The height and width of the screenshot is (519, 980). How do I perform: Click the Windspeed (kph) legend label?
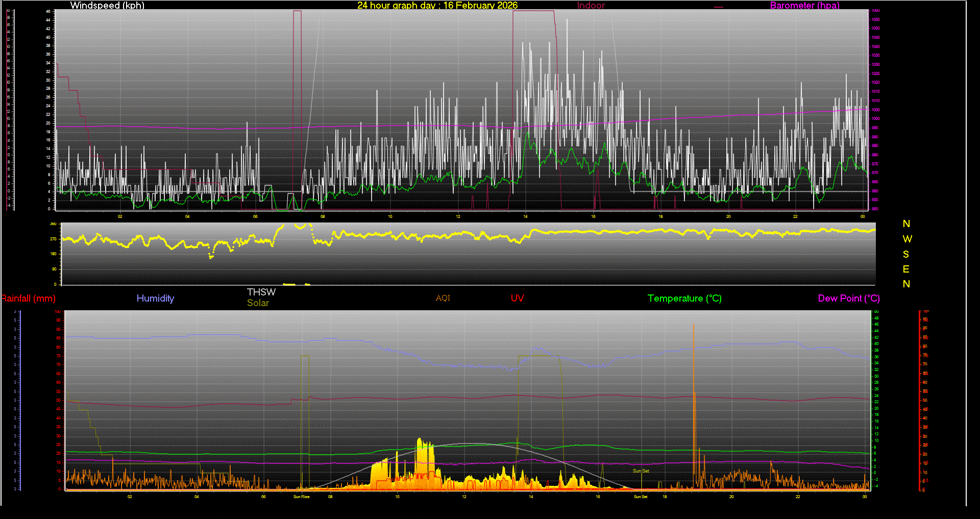pyautogui.click(x=107, y=5)
